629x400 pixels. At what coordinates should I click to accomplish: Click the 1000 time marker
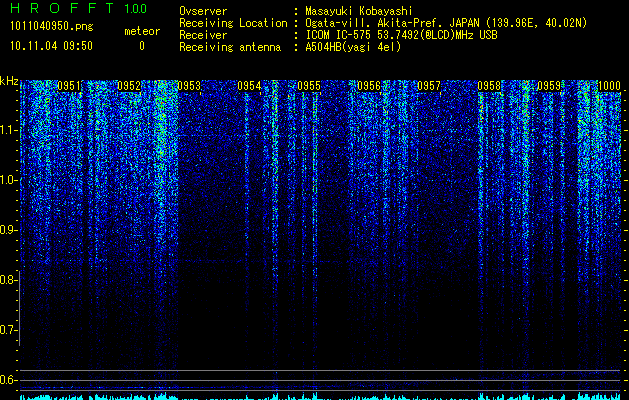tap(609, 86)
